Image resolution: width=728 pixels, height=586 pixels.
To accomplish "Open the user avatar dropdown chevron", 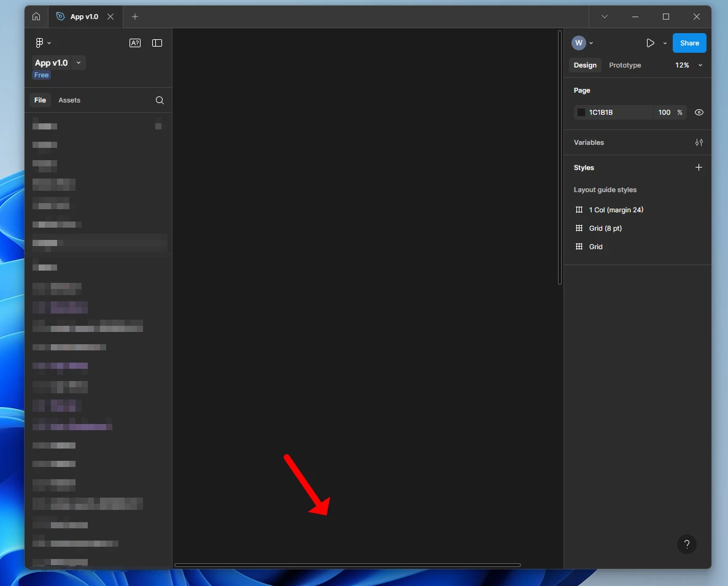I will pyautogui.click(x=591, y=43).
